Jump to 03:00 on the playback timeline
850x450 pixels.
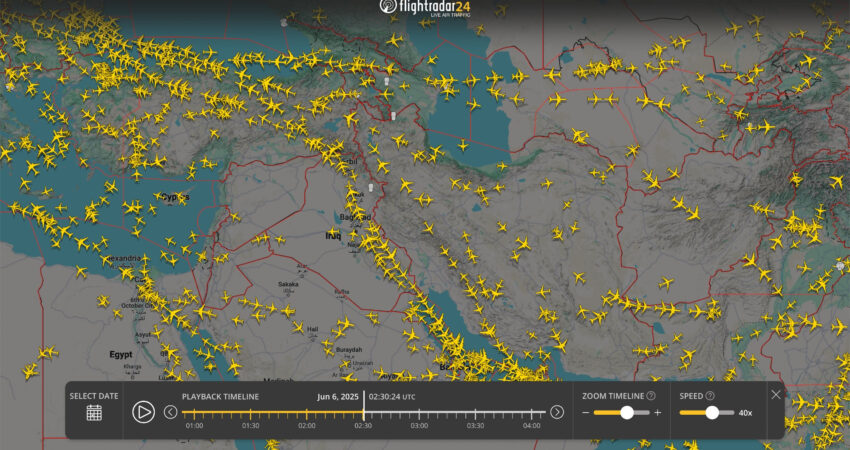(419, 425)
